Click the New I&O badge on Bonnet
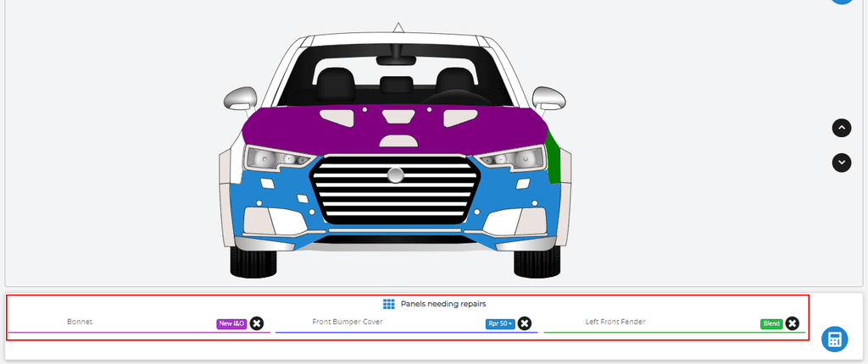The width and height of the screenshot is (868, 364). pyautogui.click(x=231, y=323)
